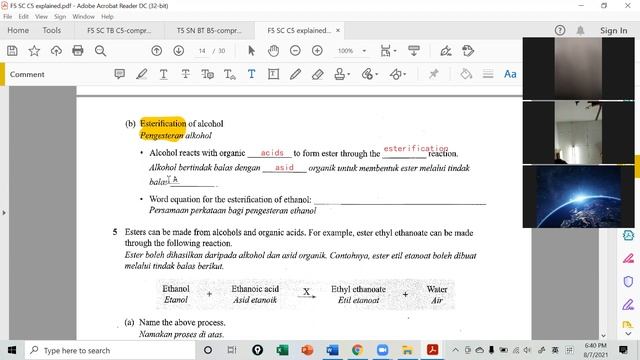
Task: Click the Windows Start button
Action: pyautogui.click(x=12, y=350)
